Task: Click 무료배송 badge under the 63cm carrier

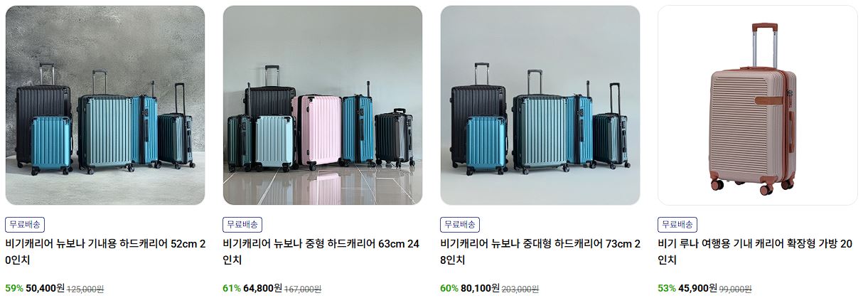Action: (x=242, y=224)
